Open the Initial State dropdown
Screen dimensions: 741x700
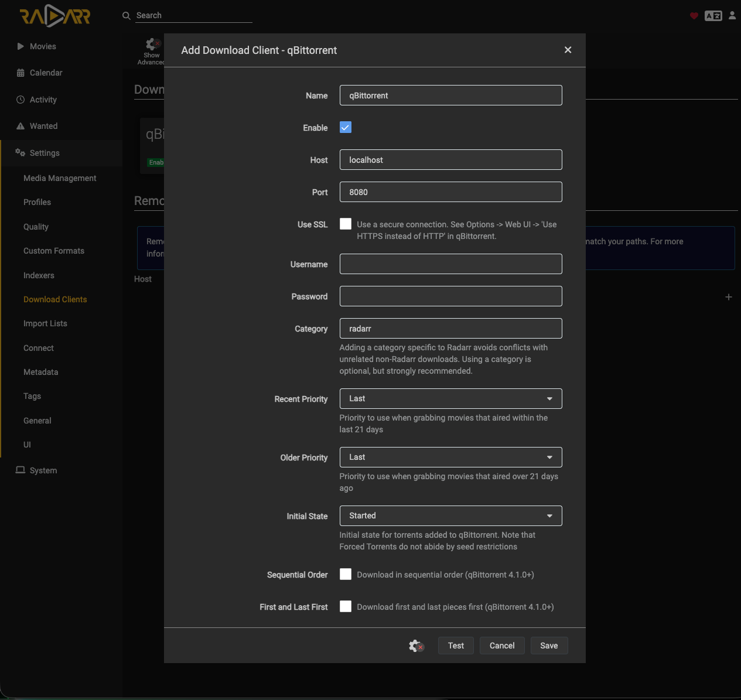click(451, 515)
